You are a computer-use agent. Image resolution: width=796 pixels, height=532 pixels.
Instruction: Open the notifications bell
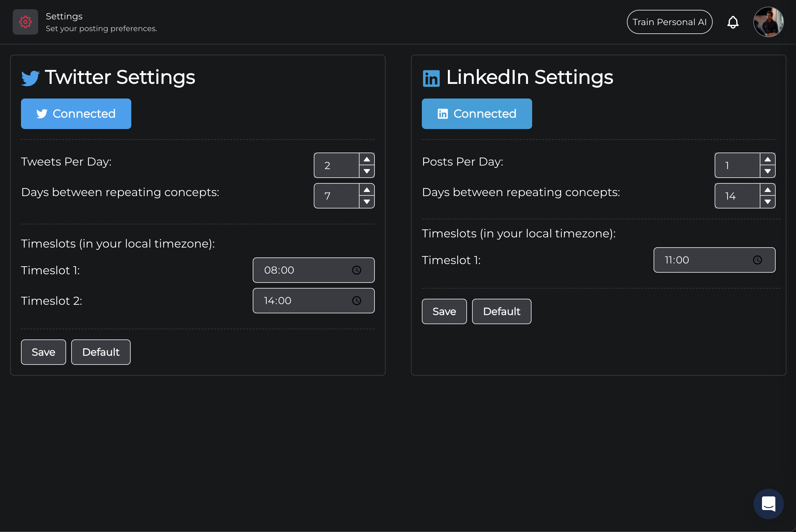click(x=733, y=22)
